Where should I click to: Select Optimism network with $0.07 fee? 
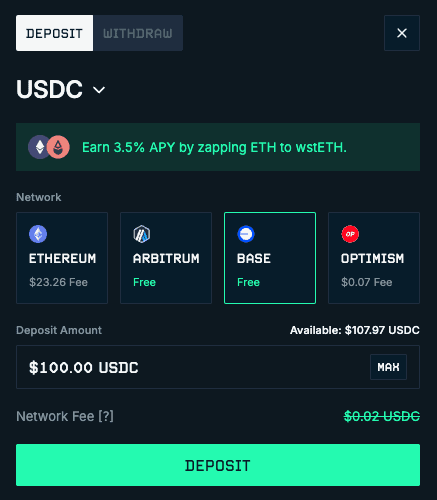tap(374, 258)
